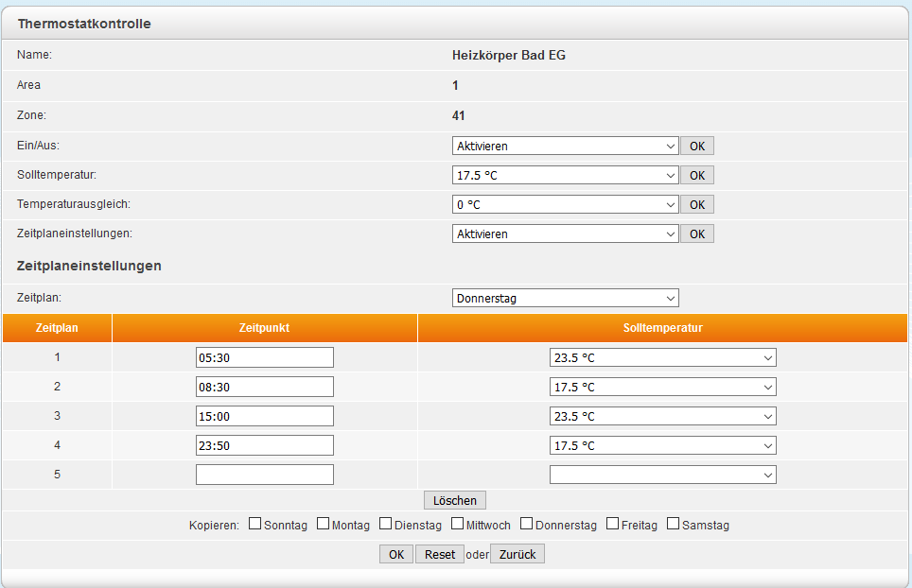Open the Zeitplan day dropdown showing Donnerstag
Image resolution: width=912 pixels, height=588 pixels.
tap(566, 299)
